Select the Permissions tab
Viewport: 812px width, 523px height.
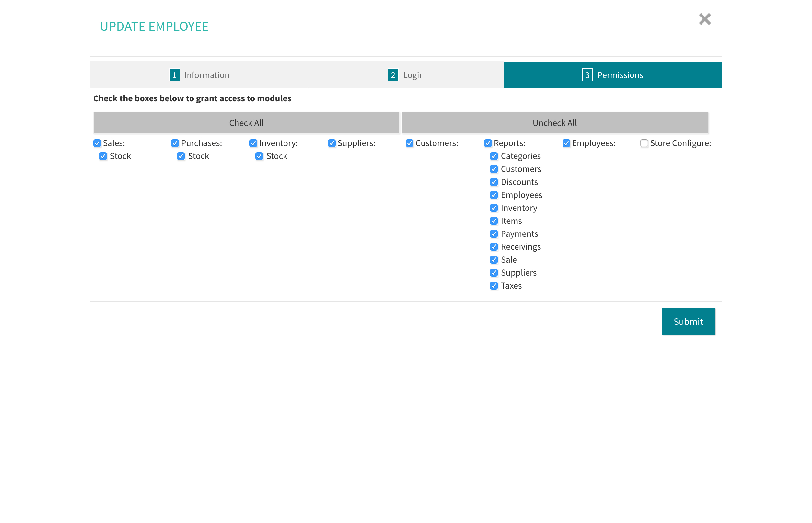[x=612, y=75]
